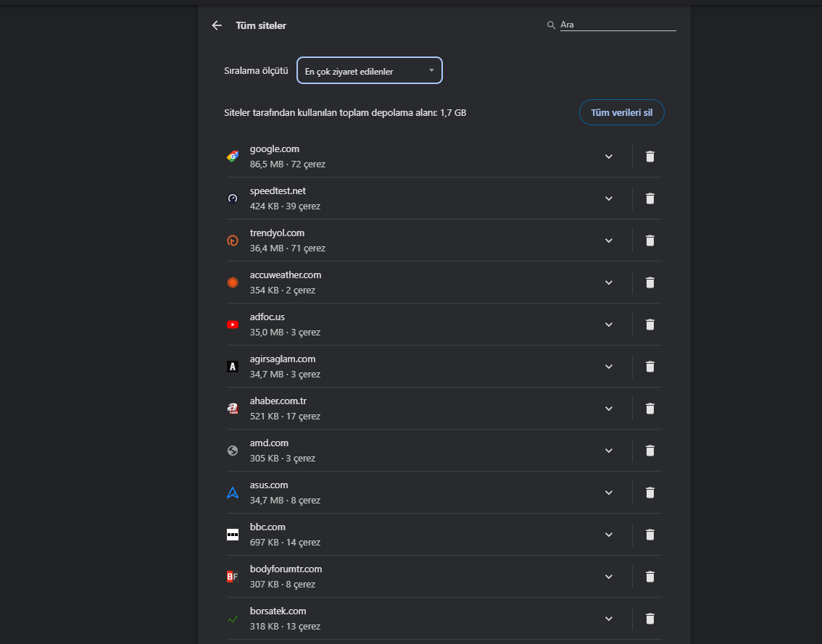Expand the google.com entry details

(x=609, y=156)
